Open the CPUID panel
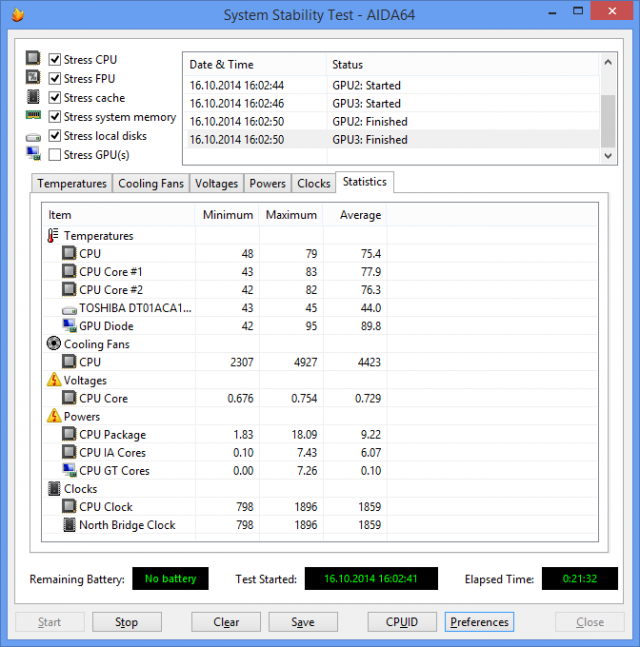 coord(402,622)
